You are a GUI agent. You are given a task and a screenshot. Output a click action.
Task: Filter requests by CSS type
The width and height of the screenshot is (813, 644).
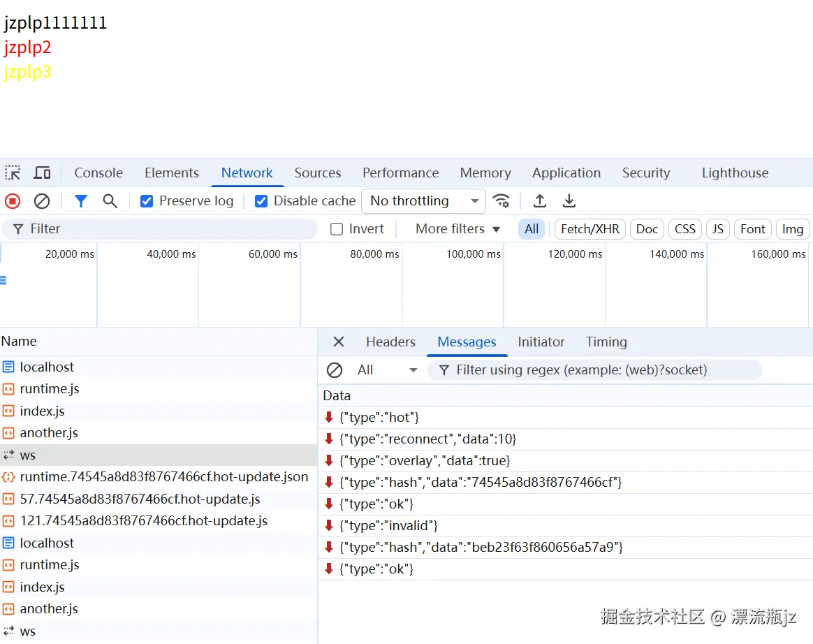[685, 229]
